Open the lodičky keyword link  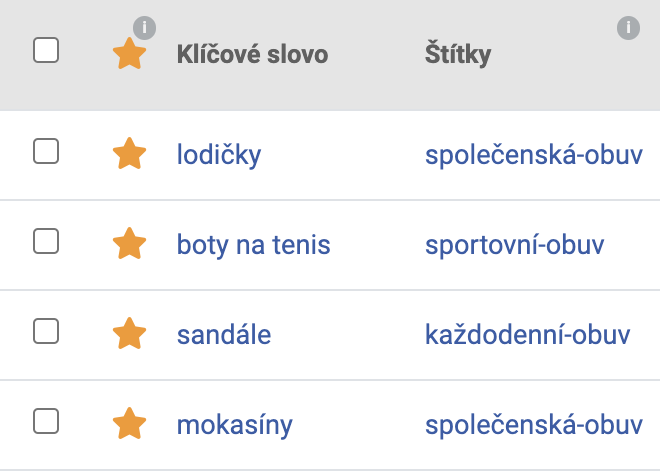pos(219,155)
